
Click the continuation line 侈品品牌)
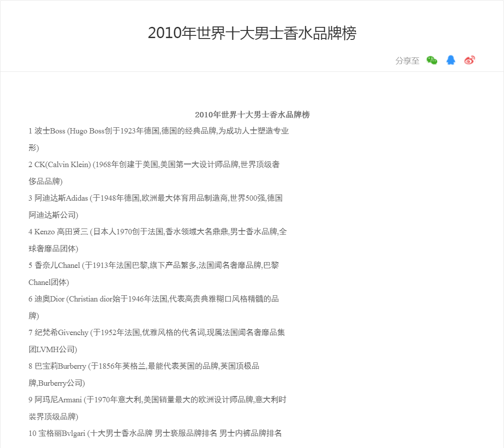pyautogui.click(x=46, y=181)
